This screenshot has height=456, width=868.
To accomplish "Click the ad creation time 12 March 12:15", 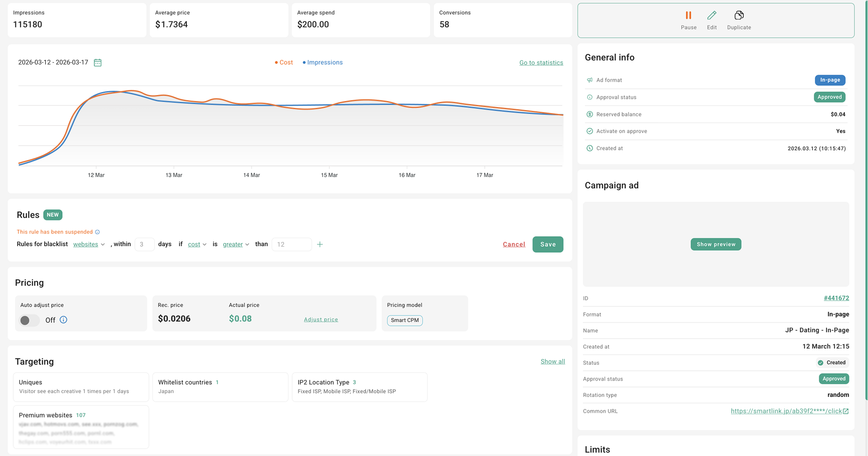I will (826, 346).
